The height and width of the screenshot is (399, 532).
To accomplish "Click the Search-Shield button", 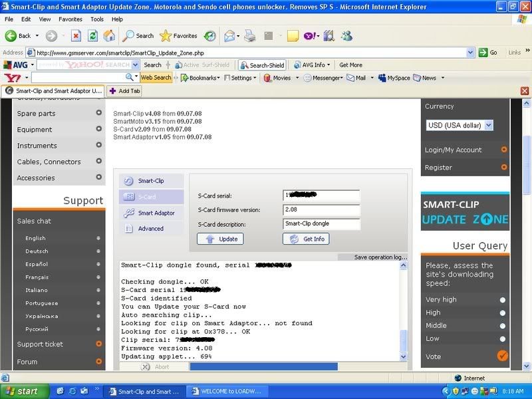I will [x=262, y=65].
